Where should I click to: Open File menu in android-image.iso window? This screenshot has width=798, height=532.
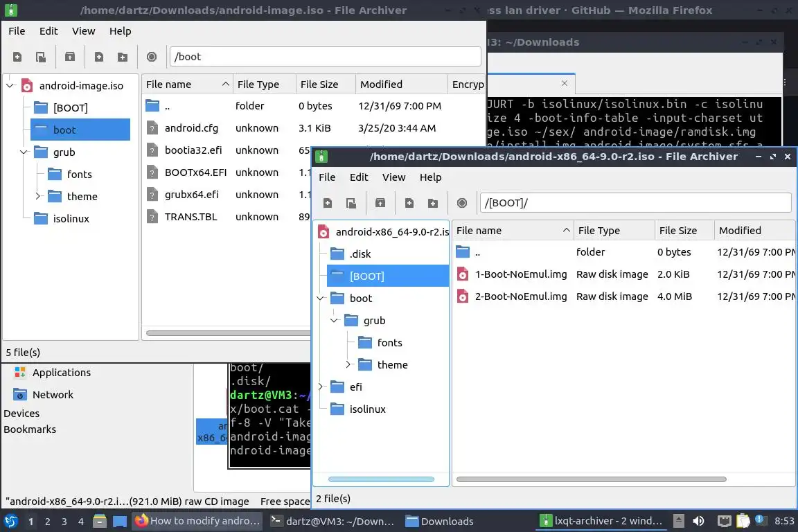(x=17, y=31)
